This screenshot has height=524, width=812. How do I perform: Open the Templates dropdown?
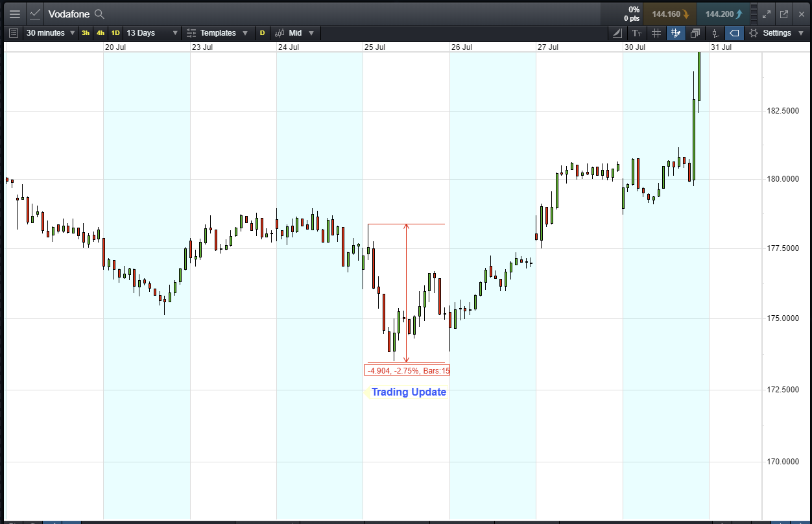click(x=219, y=33)
